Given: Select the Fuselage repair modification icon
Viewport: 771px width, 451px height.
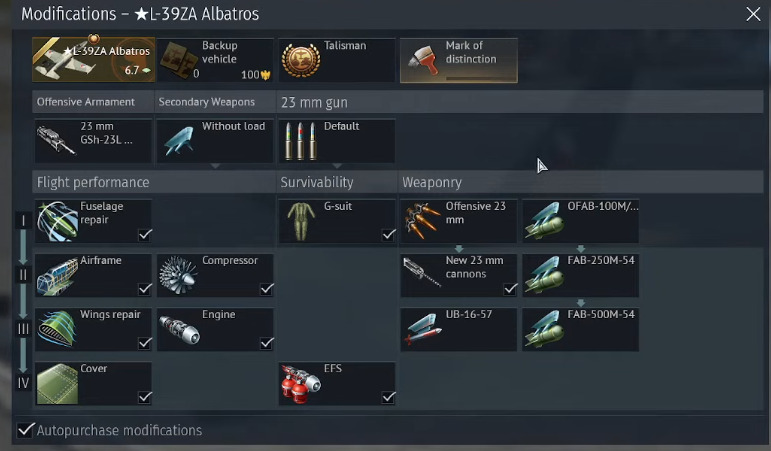Looking at the screenshot, I should coord(58,221).
